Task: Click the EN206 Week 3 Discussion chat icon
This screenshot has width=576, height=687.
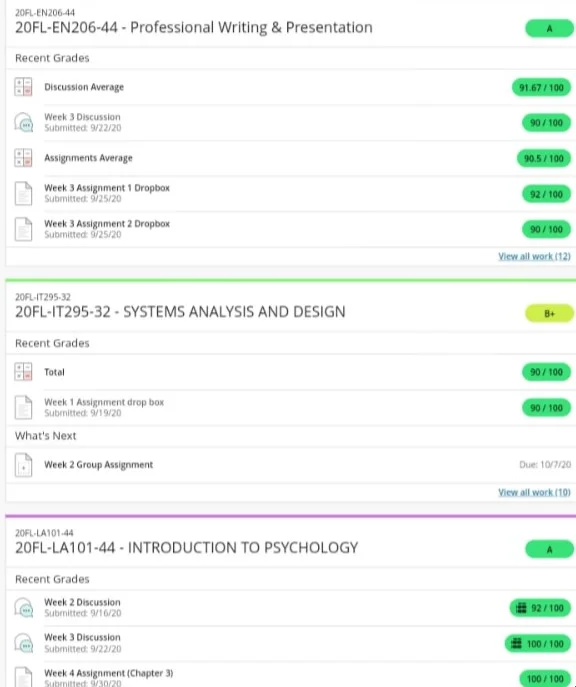Action: point(23,122)
